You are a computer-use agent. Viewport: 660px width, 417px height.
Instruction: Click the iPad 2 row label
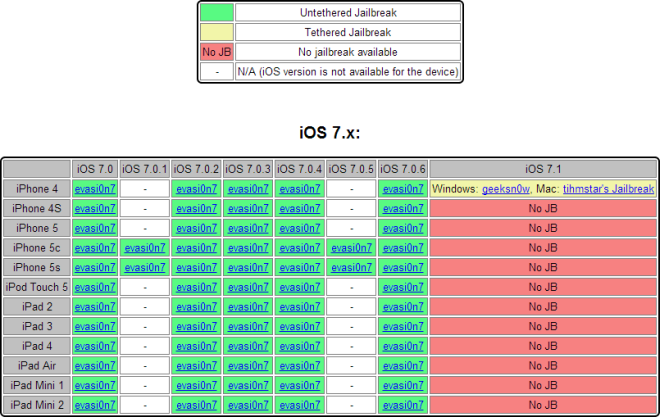pyautogui.click(x=37, y=307)
